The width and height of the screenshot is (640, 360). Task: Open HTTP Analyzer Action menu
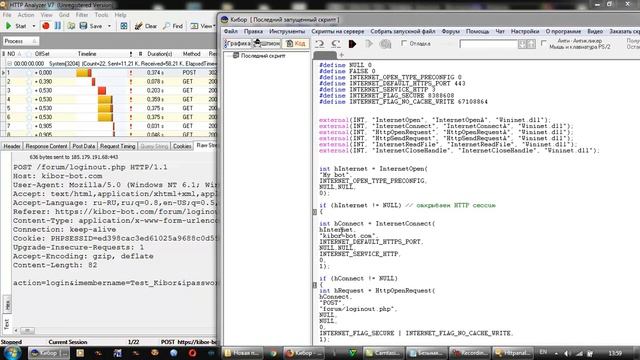click(26, 15)
